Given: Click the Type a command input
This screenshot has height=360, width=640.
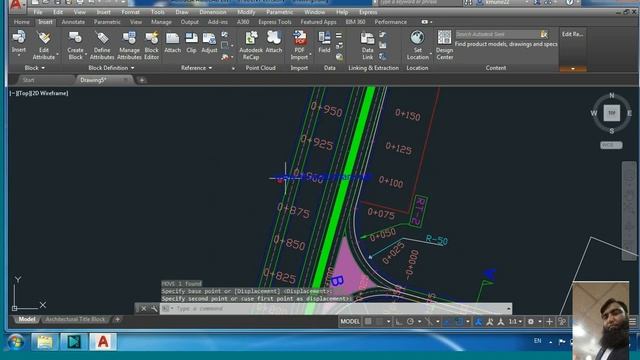Looking at the screenshot, I should pyautogui.click(x=335, y=309).
